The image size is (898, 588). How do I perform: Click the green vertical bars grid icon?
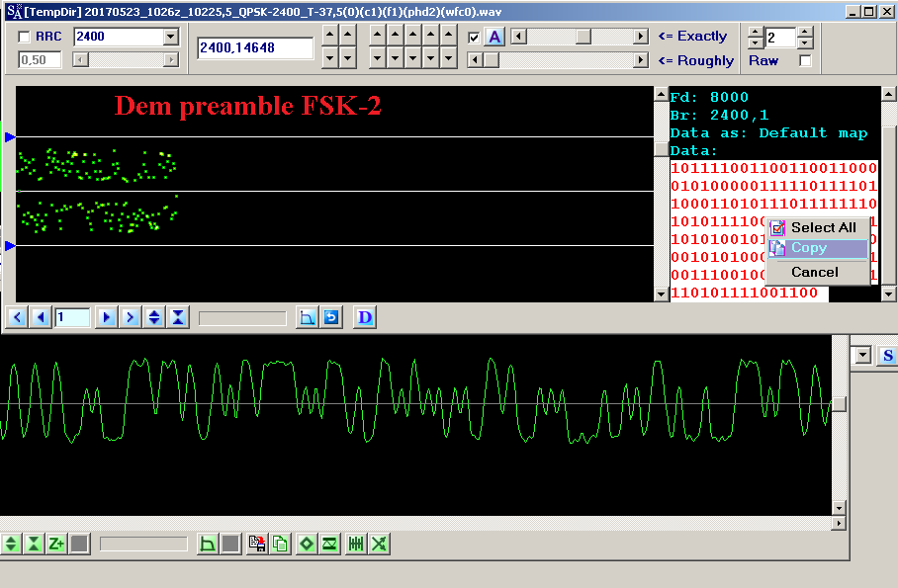[x=356, y=544]
